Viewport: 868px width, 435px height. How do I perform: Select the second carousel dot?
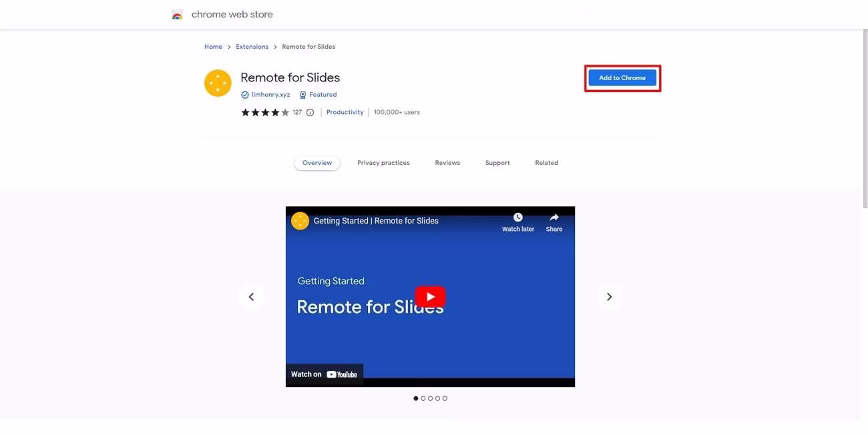click(x=423, y=398)
